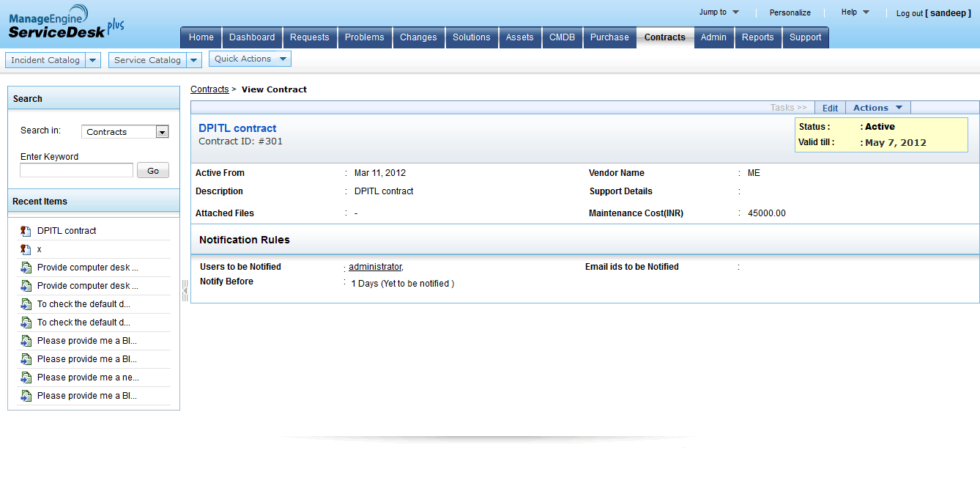Click the Edit contract button
Viewport: 980px width, 486px height.
[x=830, y=108]
